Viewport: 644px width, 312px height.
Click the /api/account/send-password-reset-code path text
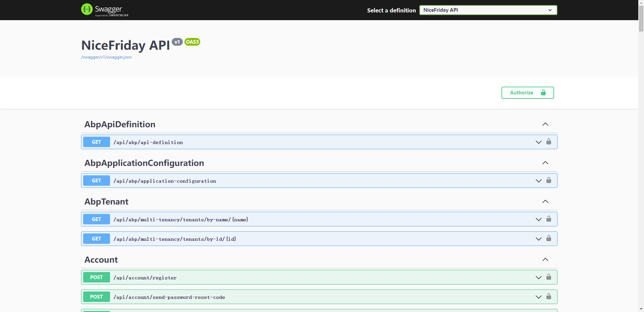tap(169, 297)
